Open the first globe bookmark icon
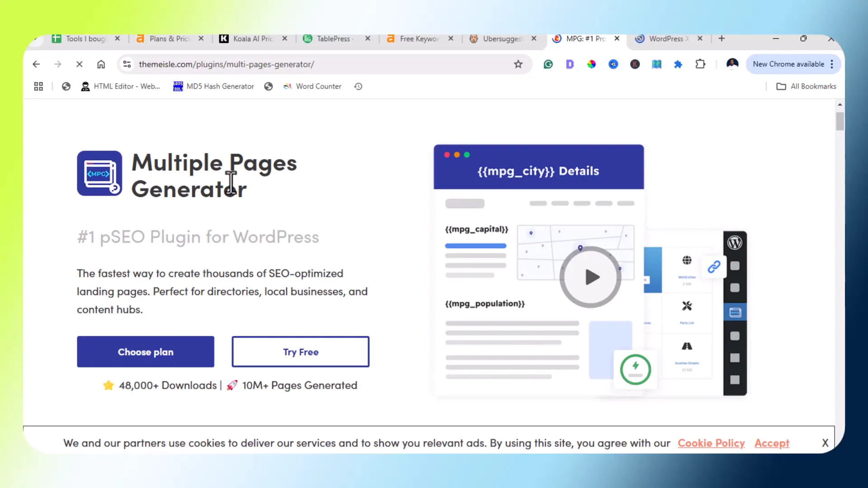The image size is (868, 488). coord(66,86)
